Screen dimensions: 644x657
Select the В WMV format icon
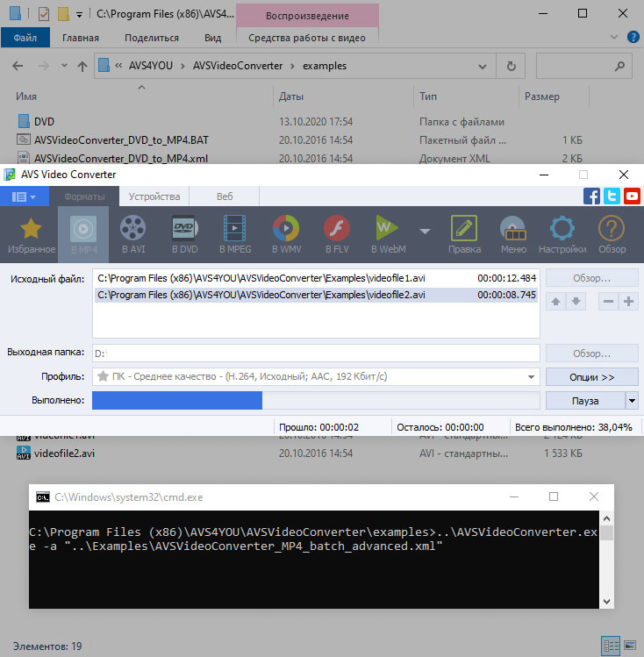click(286, 235)
